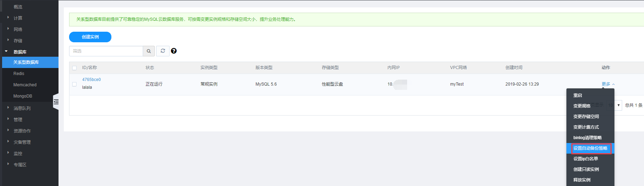The width and height of the screenshot is (644, 186).
Task: Collapse the 更多 actions dropdown
Action: (608, 84)
